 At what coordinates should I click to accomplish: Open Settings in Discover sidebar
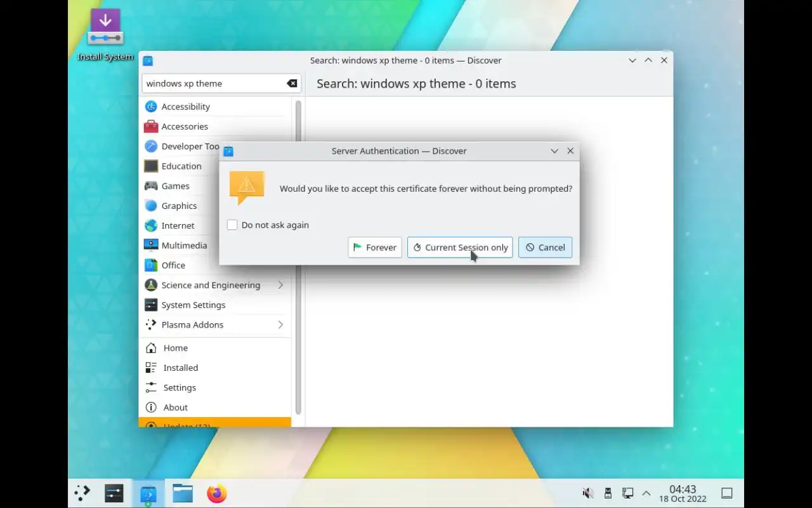[x=215, y=387]
